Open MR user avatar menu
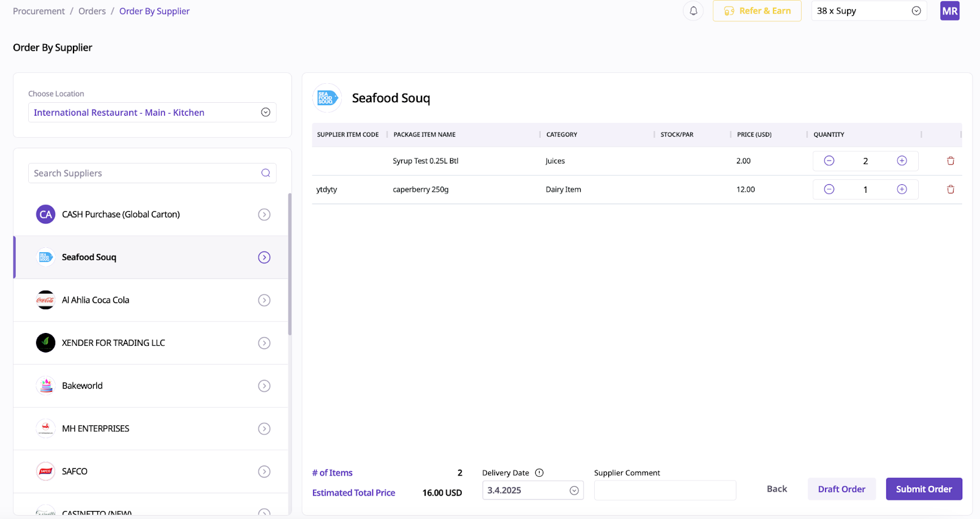Viewport: 980px width, 519px height. coord(949,11)
